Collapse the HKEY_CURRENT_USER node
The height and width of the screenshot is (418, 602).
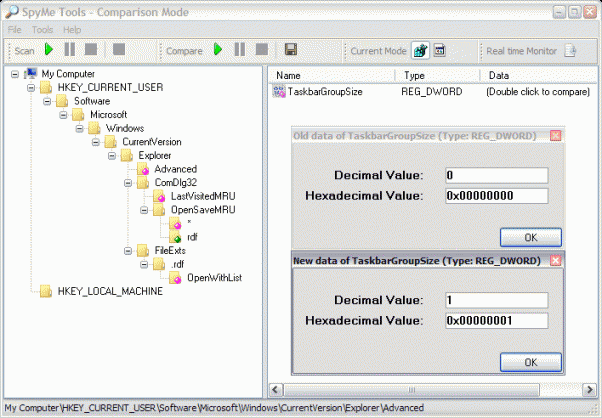pos(31,88)
